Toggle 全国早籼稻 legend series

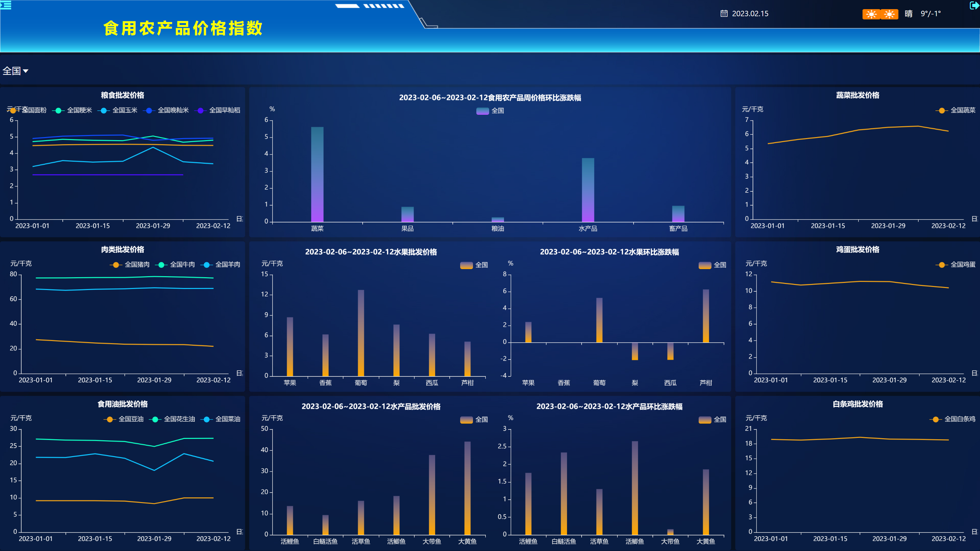(x=217, y=110)
